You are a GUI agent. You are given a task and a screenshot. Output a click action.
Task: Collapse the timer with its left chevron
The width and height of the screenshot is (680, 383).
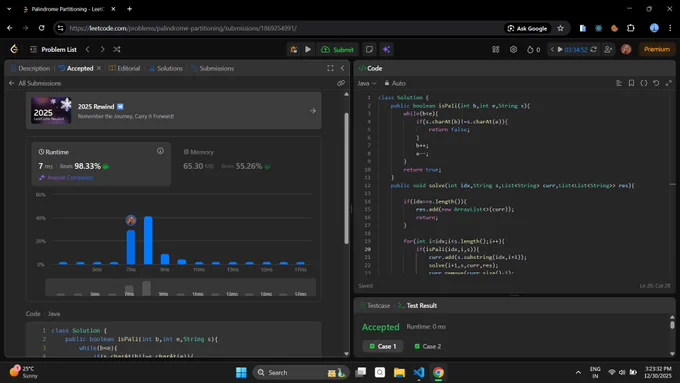click(552, 49)
